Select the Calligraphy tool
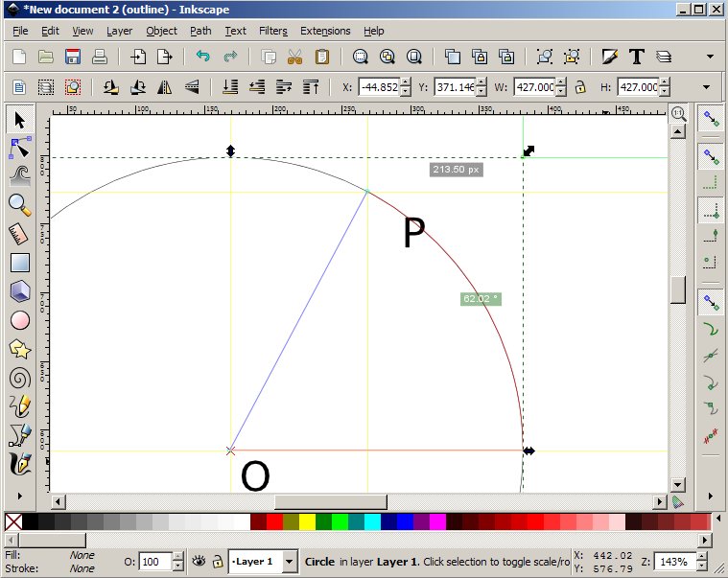The image size is (728, 578). (20, 464)
